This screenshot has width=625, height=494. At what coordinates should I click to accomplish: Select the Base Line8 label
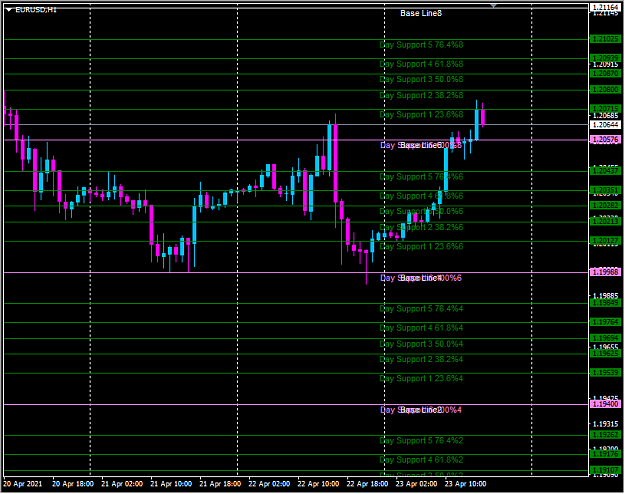[x=421, y=14]
